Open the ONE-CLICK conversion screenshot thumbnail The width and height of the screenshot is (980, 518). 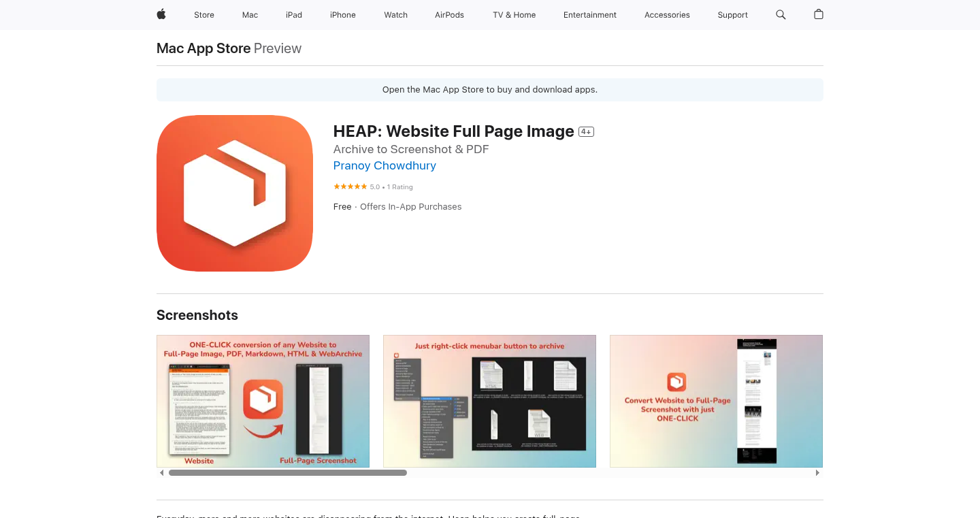pos(263,401)
